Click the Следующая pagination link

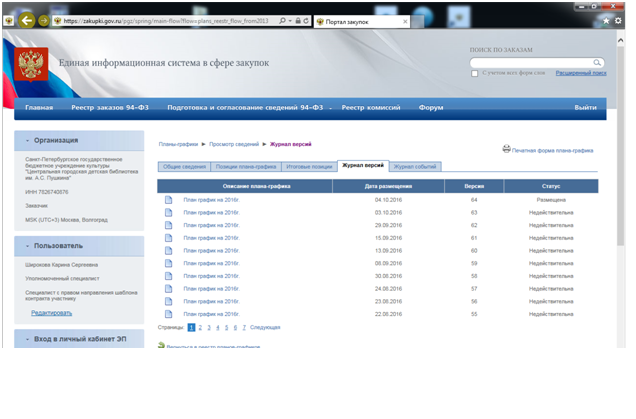click(265, 327)
